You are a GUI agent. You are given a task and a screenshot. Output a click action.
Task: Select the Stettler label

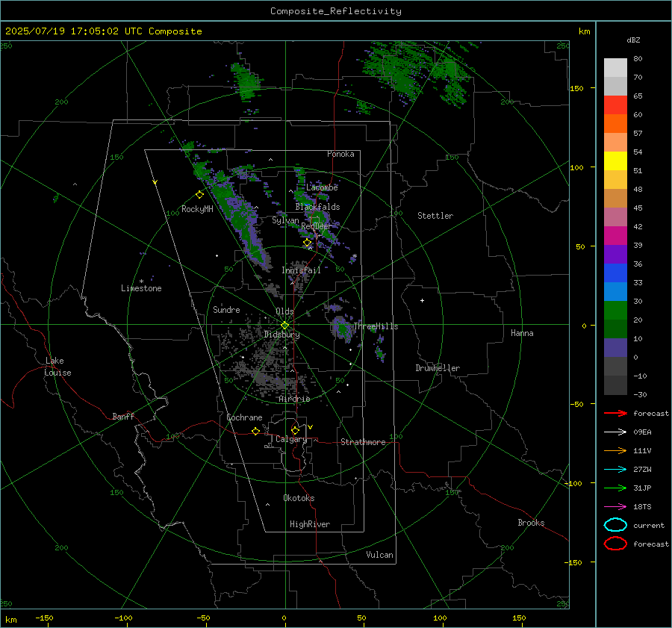click(x=435, y=216)
